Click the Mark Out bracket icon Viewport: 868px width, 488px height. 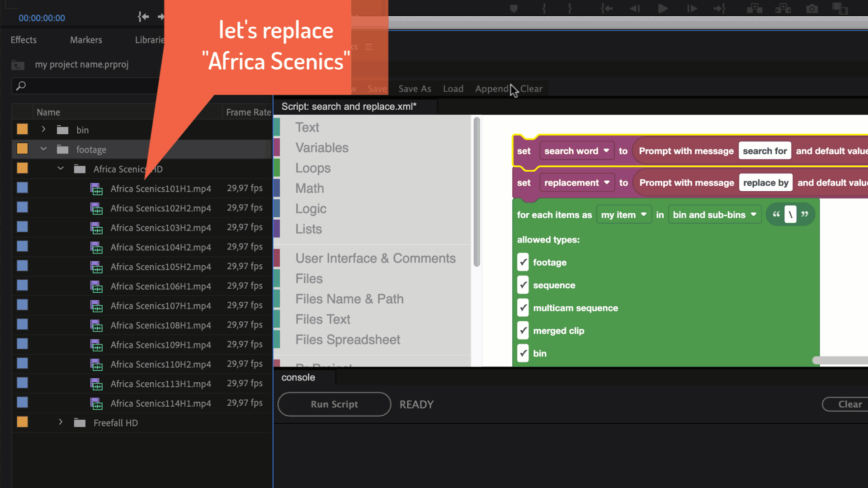(570, 9)
